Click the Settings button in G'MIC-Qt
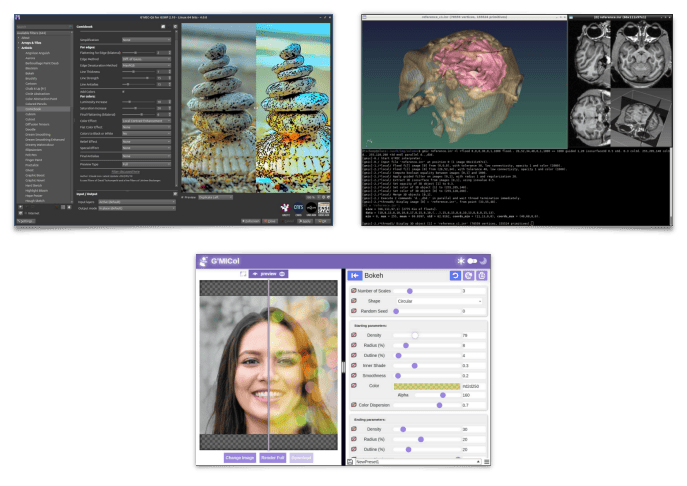The image size is (687, 486). coord(25,221)
